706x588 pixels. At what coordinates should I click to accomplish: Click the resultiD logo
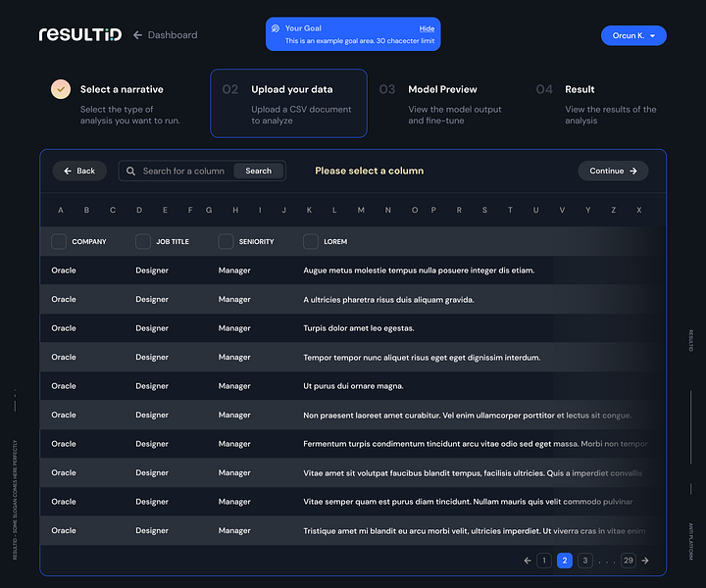tap(80, 34)
